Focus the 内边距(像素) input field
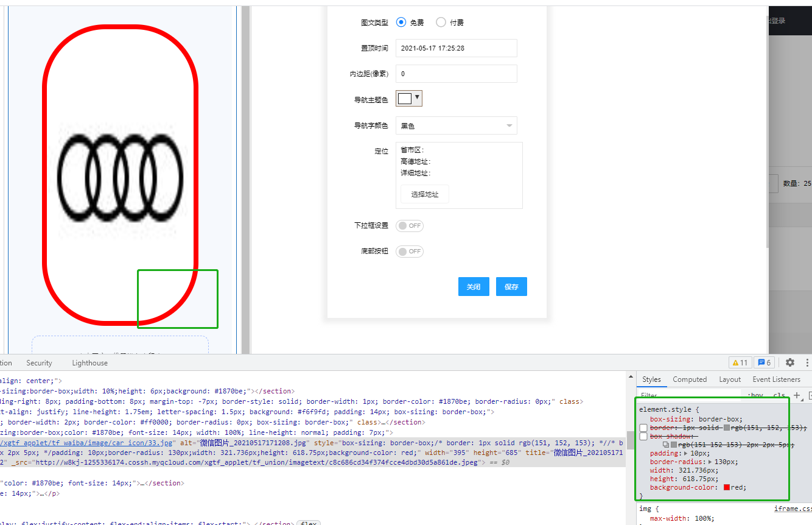The image size is (812, 525). [457, 74]
